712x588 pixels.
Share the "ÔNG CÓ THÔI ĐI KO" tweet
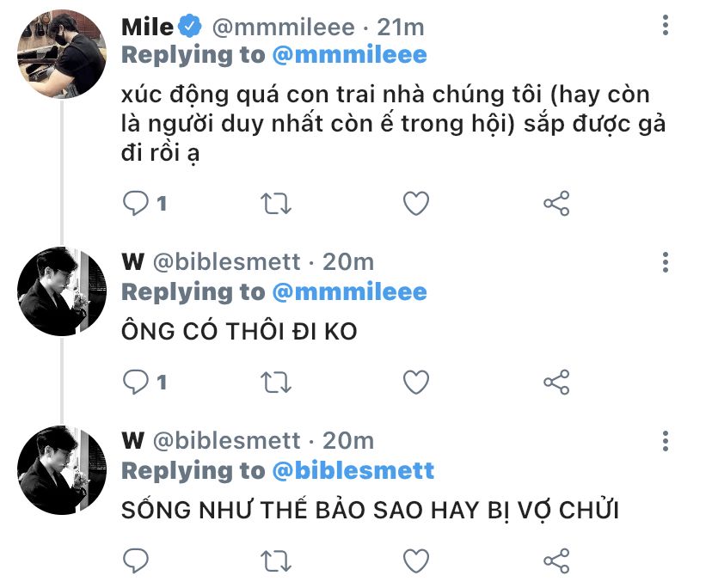pyautogui.click(x=556, y=382)
